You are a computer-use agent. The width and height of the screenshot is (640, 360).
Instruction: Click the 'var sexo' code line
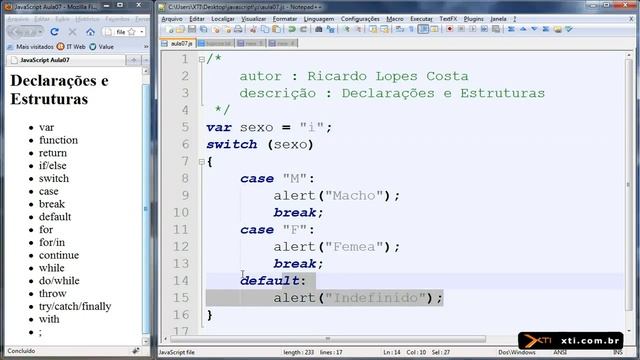pos(269,127)
